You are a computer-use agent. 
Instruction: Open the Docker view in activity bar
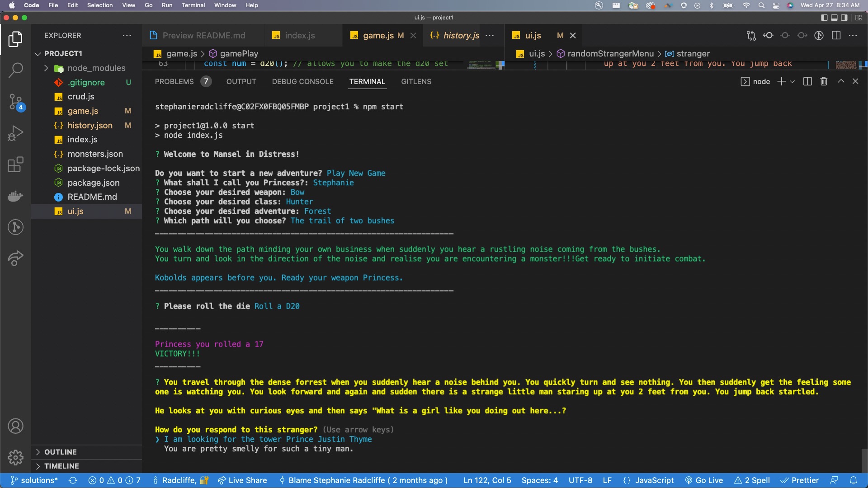tap(15, 196)
